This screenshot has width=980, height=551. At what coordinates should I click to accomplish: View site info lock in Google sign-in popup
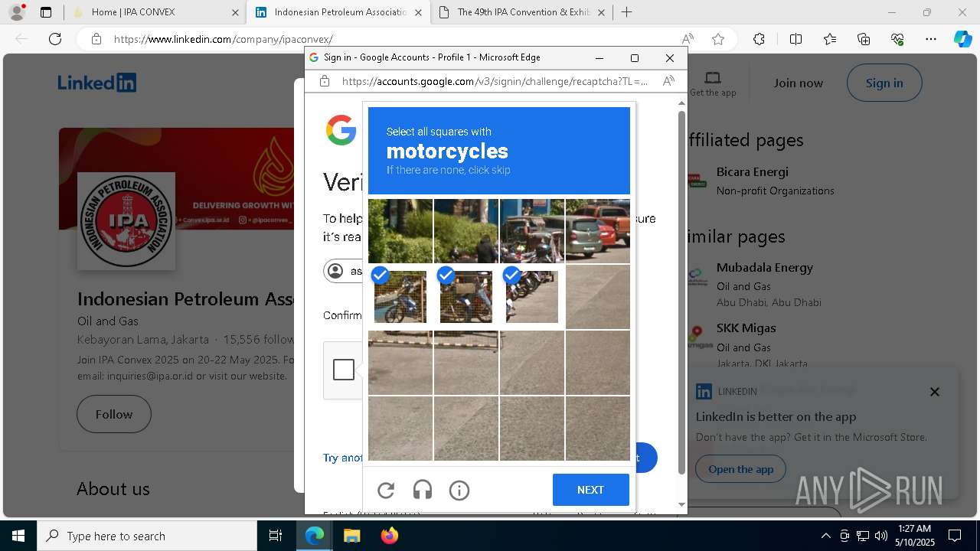(325, 81)
